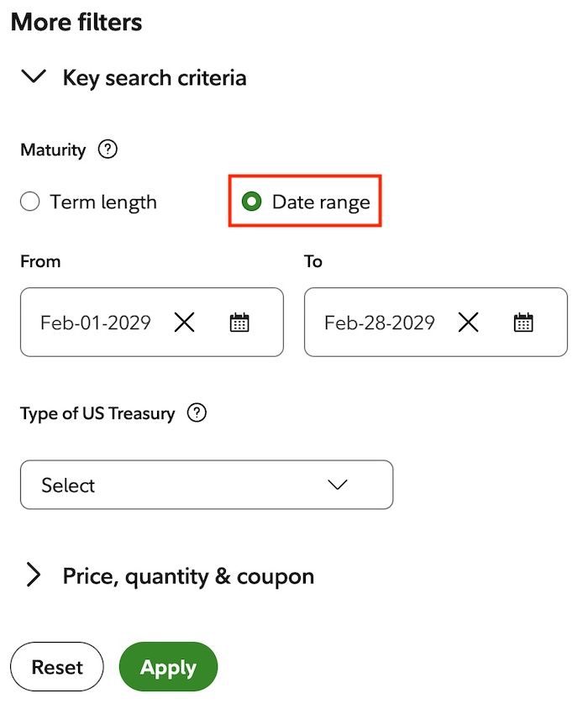
Task: Open the Type of US Treasury Select dropdown
Action: (207, 485)
